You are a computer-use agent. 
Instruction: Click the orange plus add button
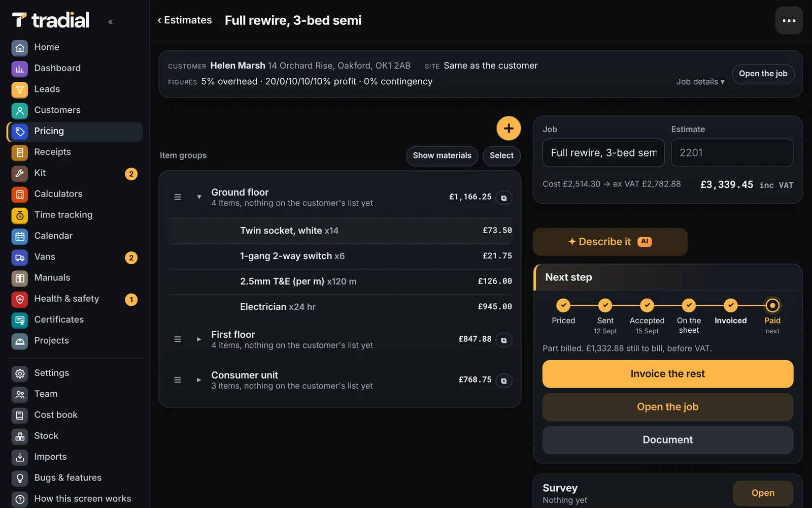coord(509,129)
